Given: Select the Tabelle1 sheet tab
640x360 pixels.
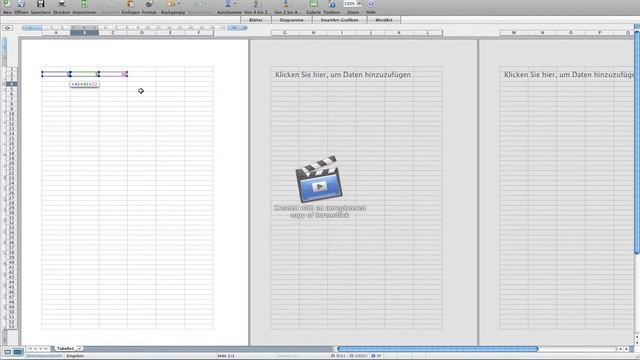Looking at the screenshot, I should pyautogui.click(x=65, y=349).
